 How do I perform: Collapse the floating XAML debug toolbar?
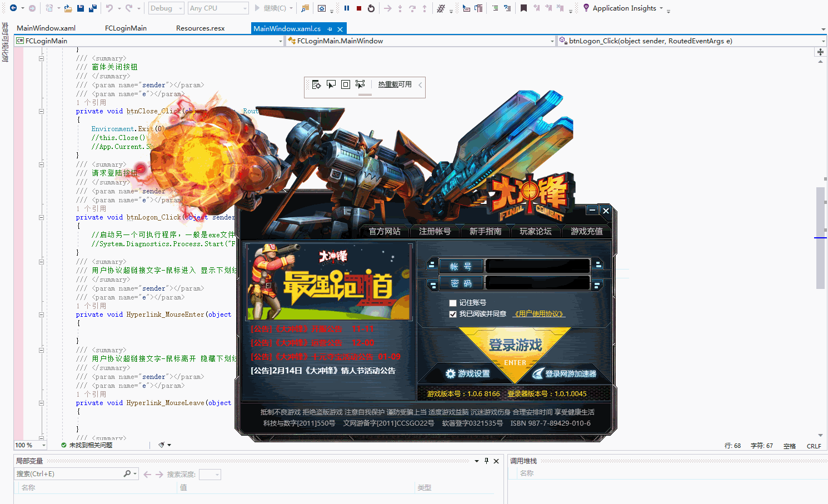[420, 84]
